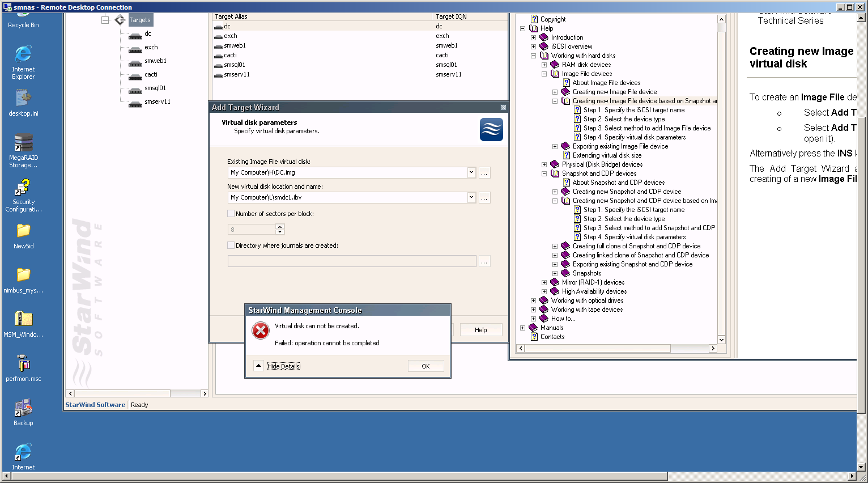Expand Working with optical drives node

[533, 300]
